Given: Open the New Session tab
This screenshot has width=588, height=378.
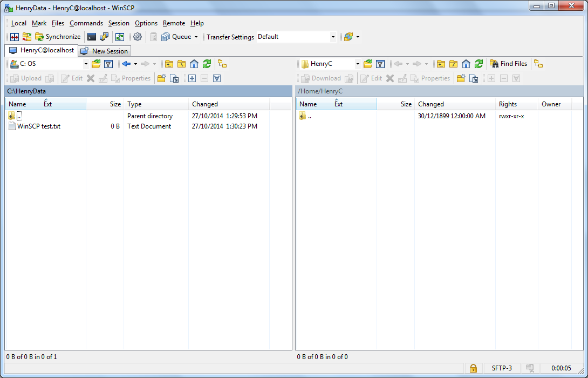Looking at the screenshot, I should click(105, 51).
